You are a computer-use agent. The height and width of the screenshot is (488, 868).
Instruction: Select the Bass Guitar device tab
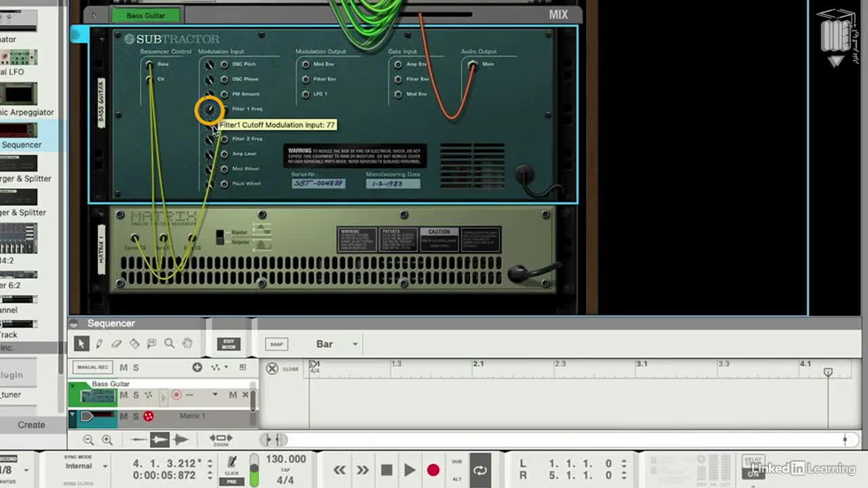tap(146, 15)
